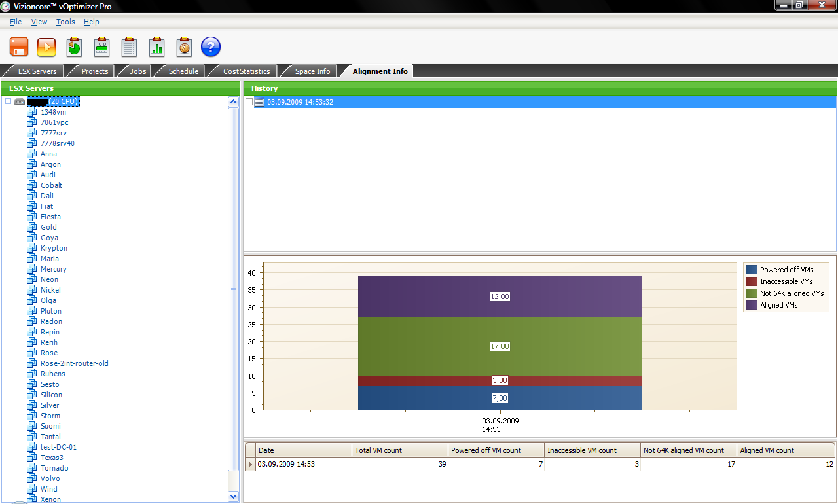Select the Rose-2int-router-old VM
Image resolution: width=838 pixels, height=504 pixels.
tap(74, 363)
